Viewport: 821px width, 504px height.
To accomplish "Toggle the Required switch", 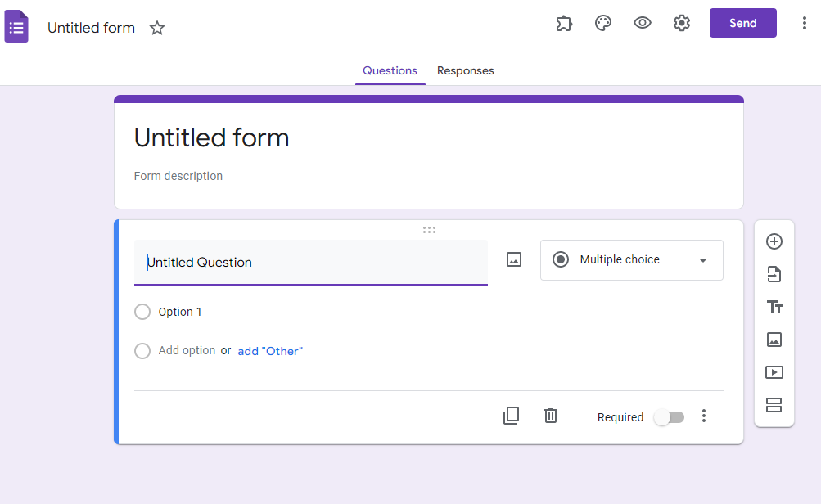I will tap(669, 417).
